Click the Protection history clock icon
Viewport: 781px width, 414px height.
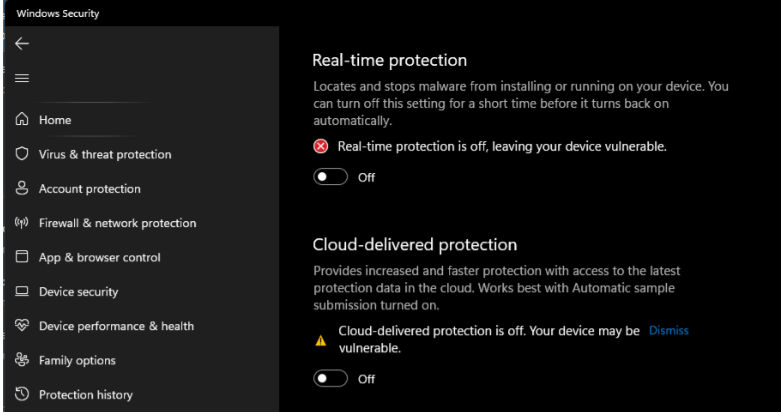pos(22,395)
